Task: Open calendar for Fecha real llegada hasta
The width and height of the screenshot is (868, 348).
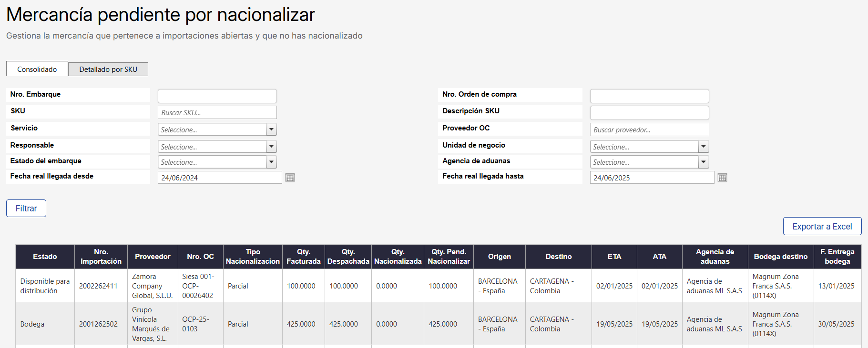Action: tap(722, 178)
